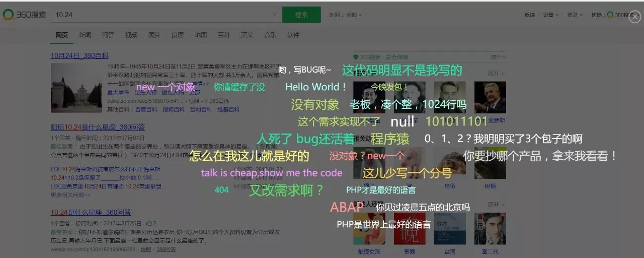Switch to the 地图 tab
Viewport: 644px width, 258px height.
[x=201, y=35]
